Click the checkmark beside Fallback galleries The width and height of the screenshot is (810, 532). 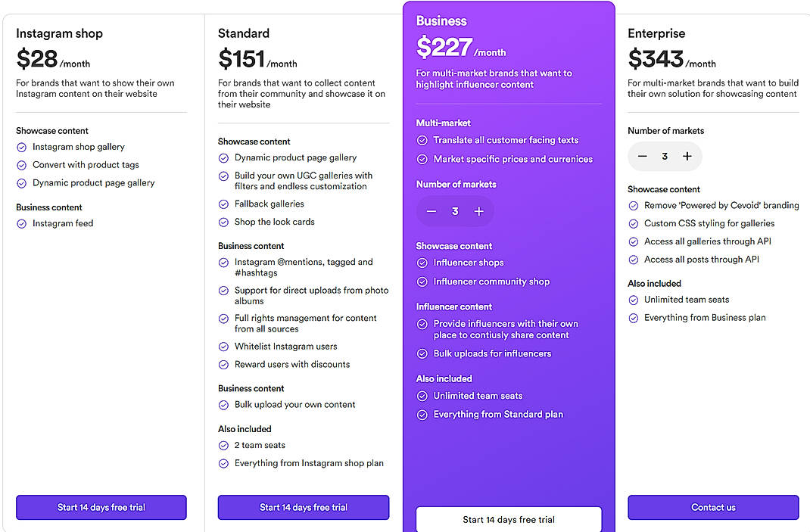coord(223,204)
